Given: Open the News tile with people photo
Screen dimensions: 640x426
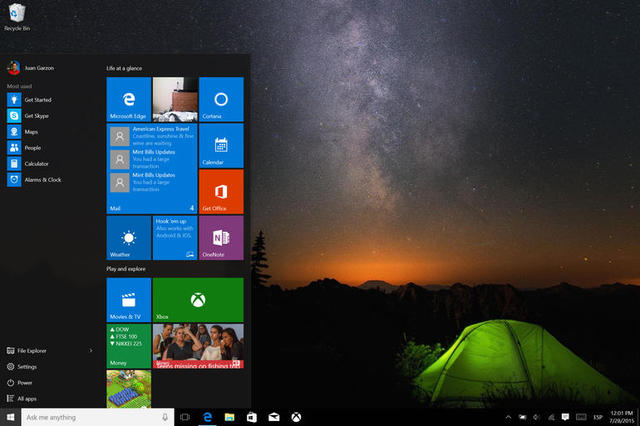Looking at the screenshot, I should 198,346.
